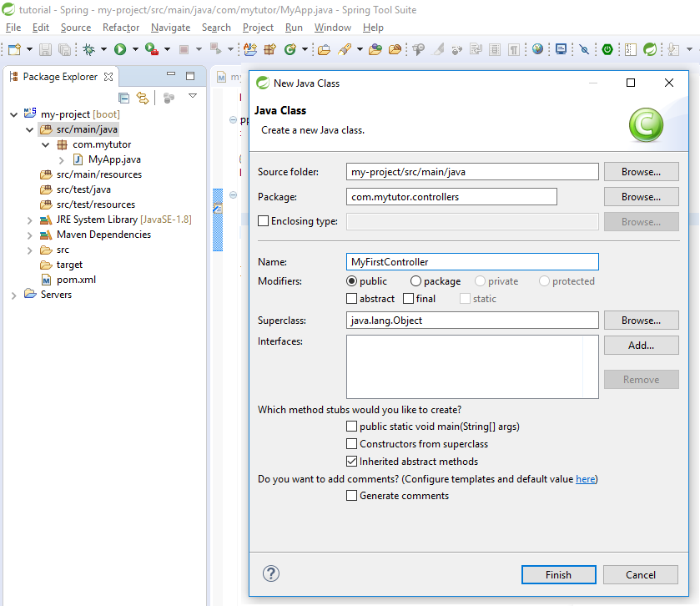Select the package modifier radio button
Viewport: 700px width, 606px height.
click(415, 281)
